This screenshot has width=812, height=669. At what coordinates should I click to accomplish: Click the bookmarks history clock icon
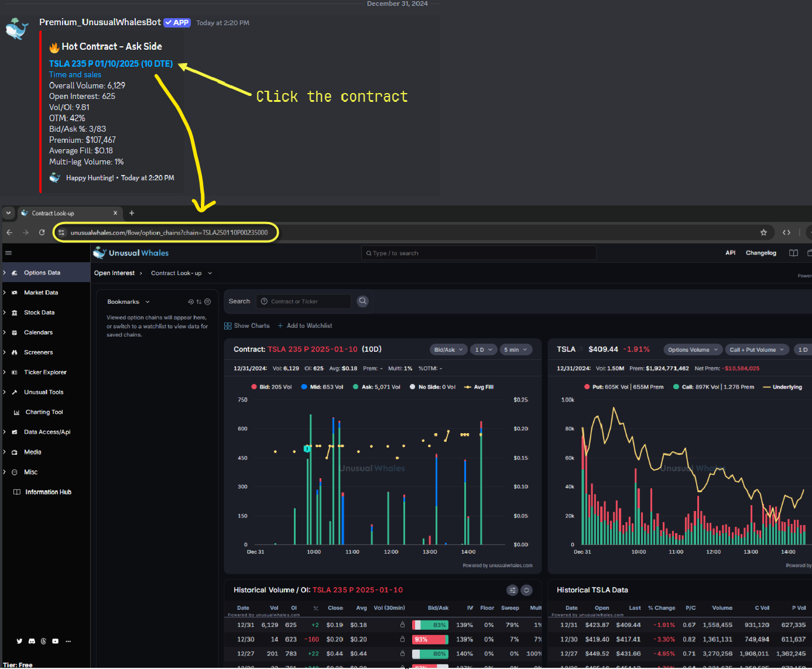tap(191, 302)
